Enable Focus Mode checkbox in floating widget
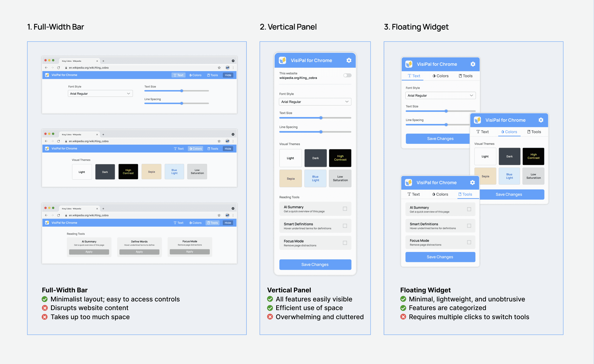 469,242
